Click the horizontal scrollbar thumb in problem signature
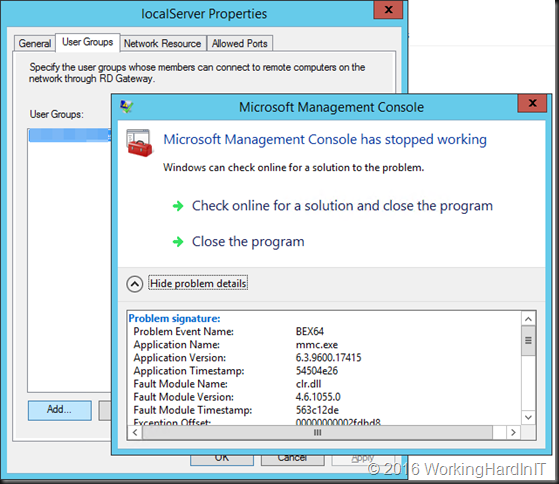 pyautogui.click(x=317, y=432)
